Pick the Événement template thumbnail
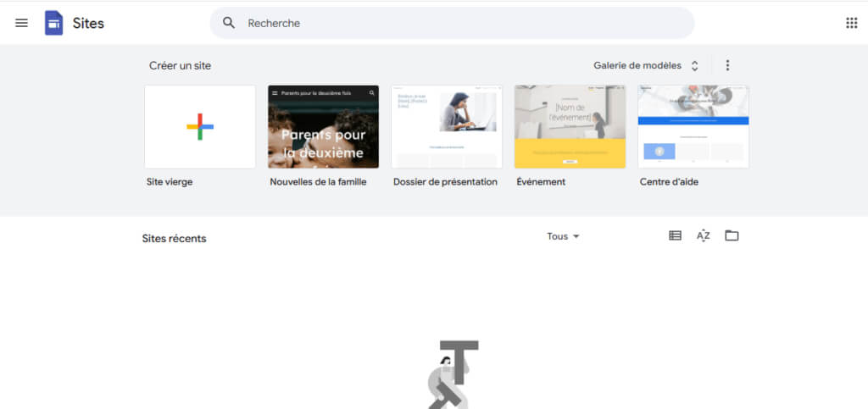This screenshot has width=868, height=409. [x=570, y=127]
